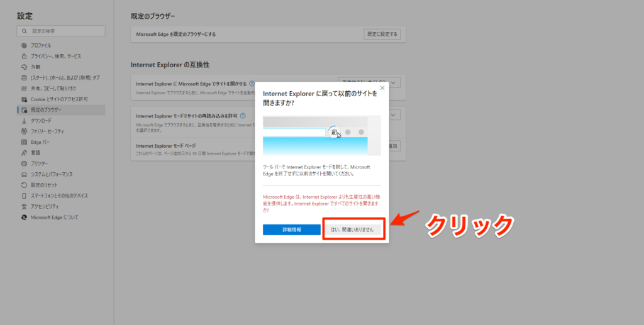Click Microsoft Edge を既定のブラウザーにする text
Screen dimensions: 644x325
tap(176, 35)
